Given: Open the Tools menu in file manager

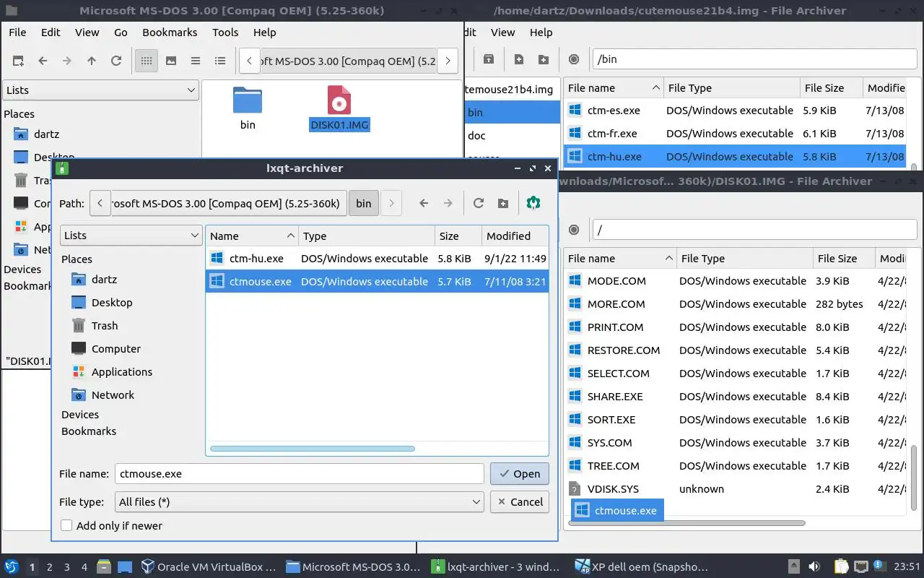Looking at the screenshot, I should point(225,33).
